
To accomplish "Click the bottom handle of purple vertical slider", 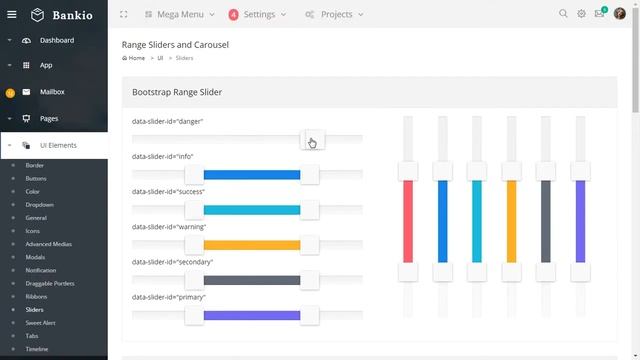I will pyautogui.click(x=580, y=272).
